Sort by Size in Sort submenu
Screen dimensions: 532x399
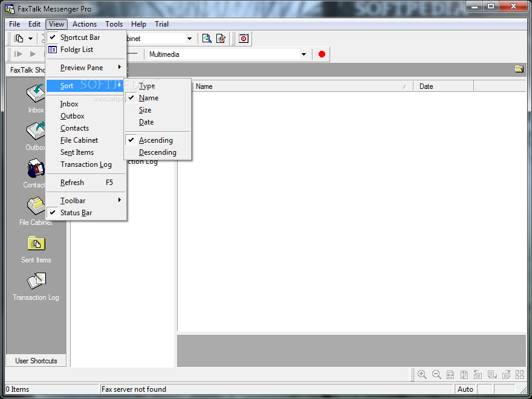tap(157, 110)
